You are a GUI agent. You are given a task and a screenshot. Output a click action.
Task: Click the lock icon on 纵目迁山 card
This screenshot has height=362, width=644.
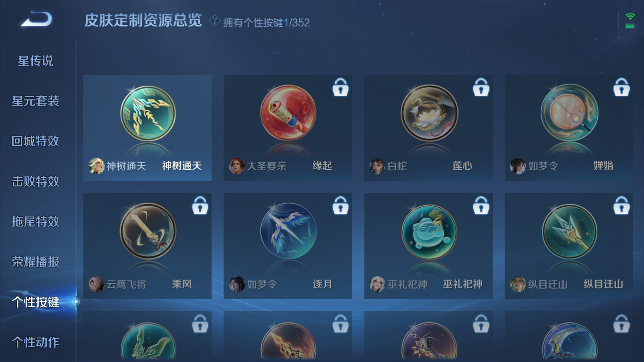[621, 206]
